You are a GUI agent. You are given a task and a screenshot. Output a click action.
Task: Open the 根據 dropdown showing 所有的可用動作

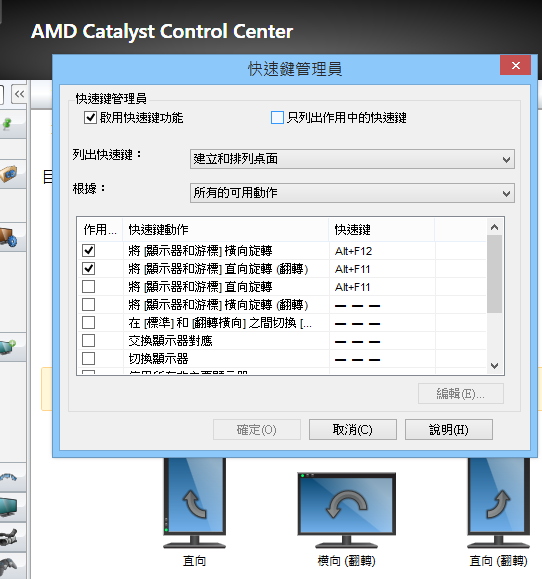coord(352,193)
